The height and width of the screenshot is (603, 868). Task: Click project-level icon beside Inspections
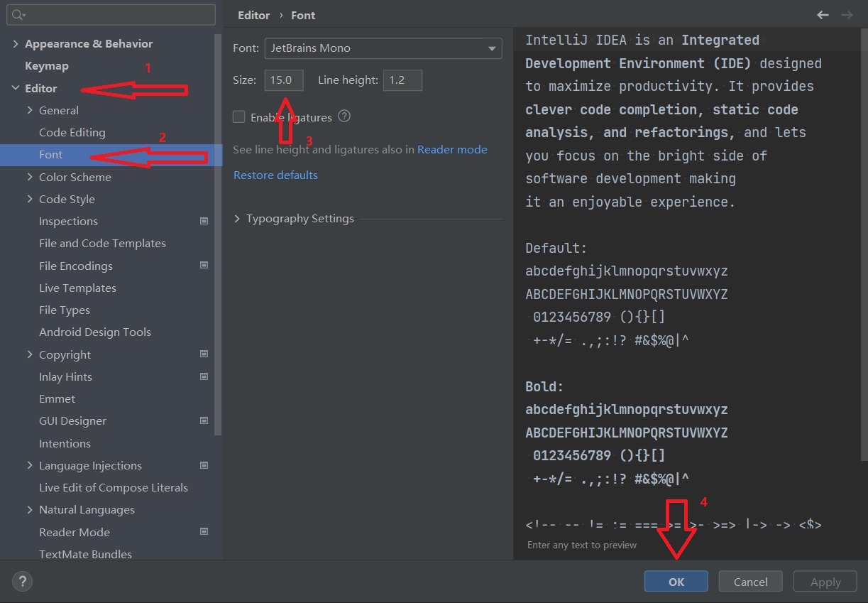(204, 221)
